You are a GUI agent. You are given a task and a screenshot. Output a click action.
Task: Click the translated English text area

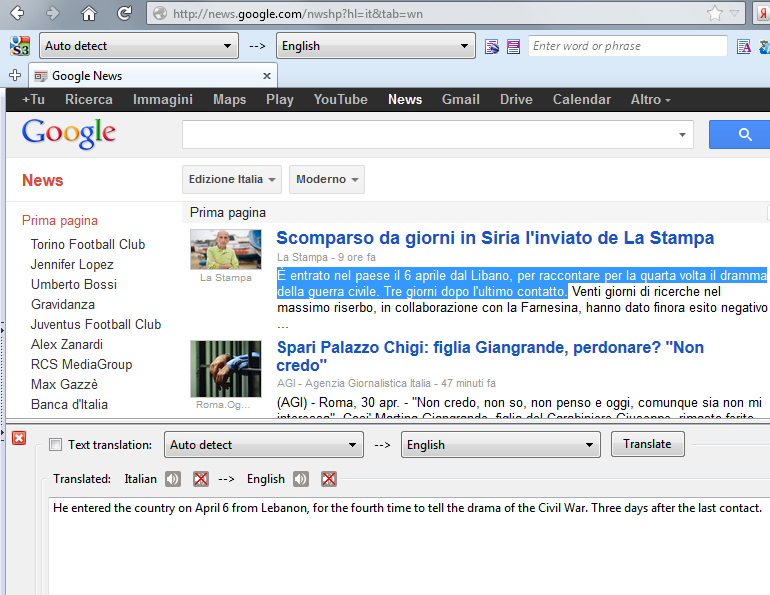409,545
